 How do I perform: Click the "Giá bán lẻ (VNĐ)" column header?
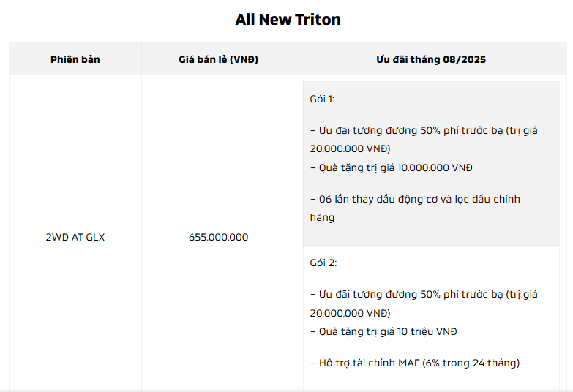click(x=218, y=59)
